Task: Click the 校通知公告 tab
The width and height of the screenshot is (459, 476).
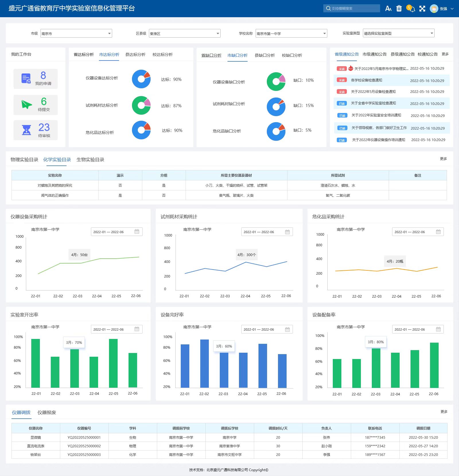Action: (427, 54)
